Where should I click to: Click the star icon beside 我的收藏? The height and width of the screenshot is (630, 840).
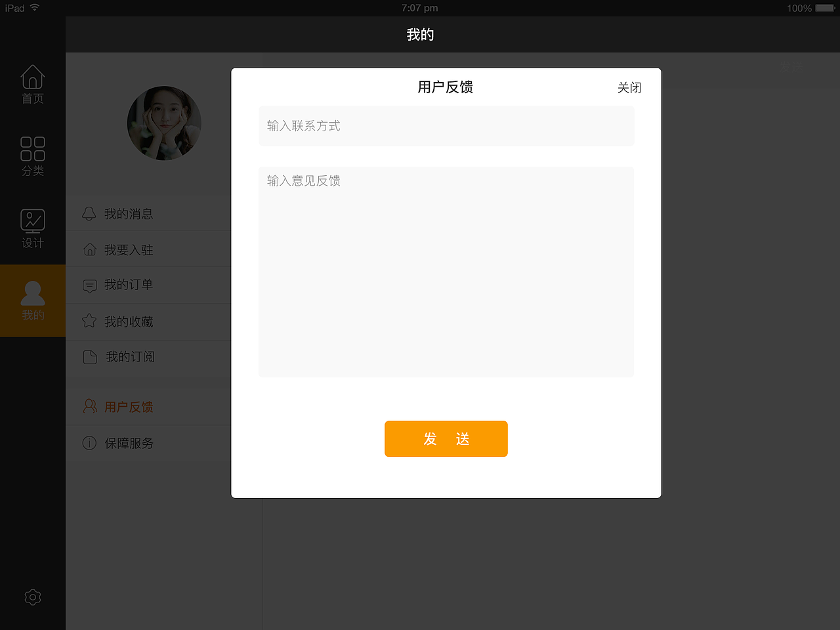[89, 320]
